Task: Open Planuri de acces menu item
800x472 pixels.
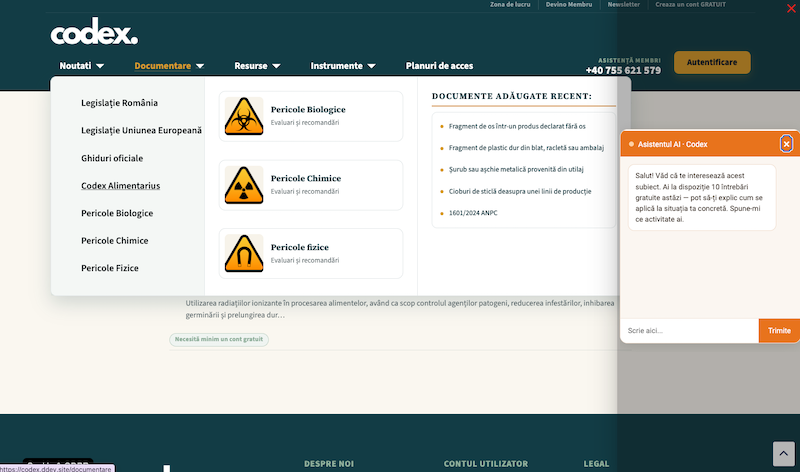Action: (439, 66)
